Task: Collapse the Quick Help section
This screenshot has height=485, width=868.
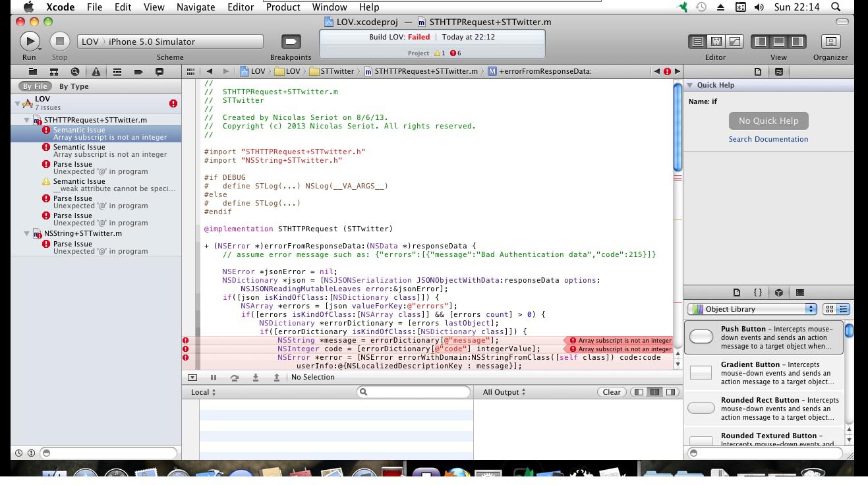Action: pyautogui.click(x=690, y=85)
